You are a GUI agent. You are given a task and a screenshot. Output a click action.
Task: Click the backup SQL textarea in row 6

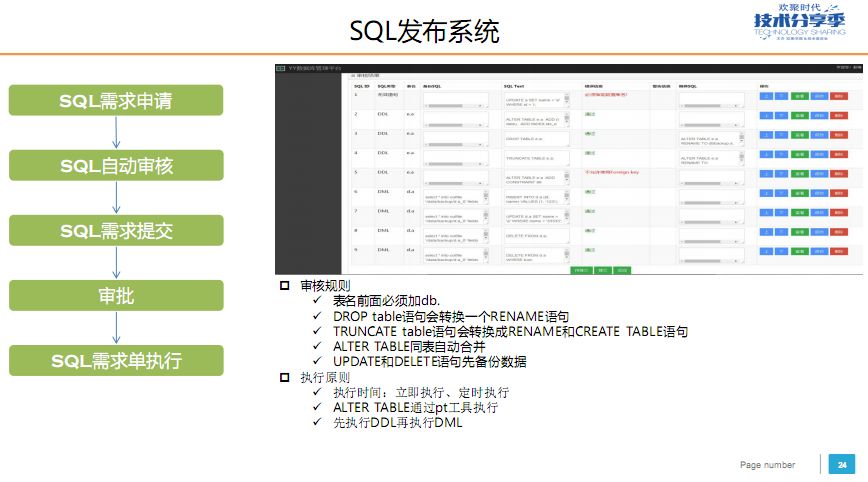click(x=456, y=198)
